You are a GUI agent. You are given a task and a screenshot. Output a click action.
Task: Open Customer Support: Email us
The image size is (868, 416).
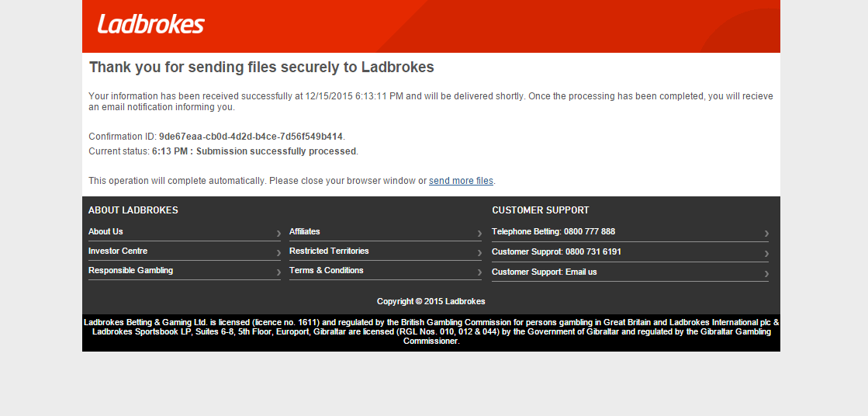(x=545, y=272)
